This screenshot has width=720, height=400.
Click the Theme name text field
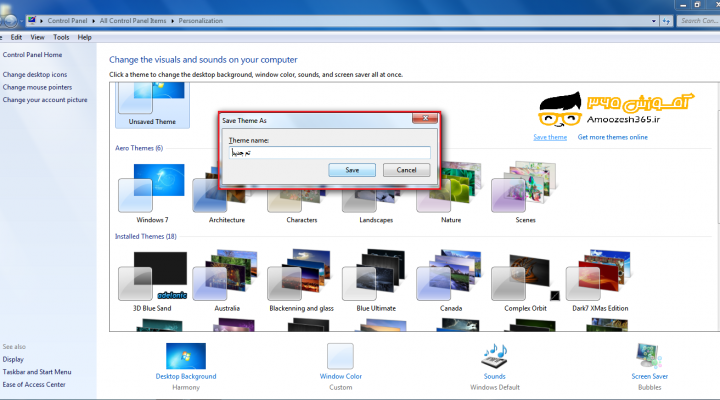[330, 152]
